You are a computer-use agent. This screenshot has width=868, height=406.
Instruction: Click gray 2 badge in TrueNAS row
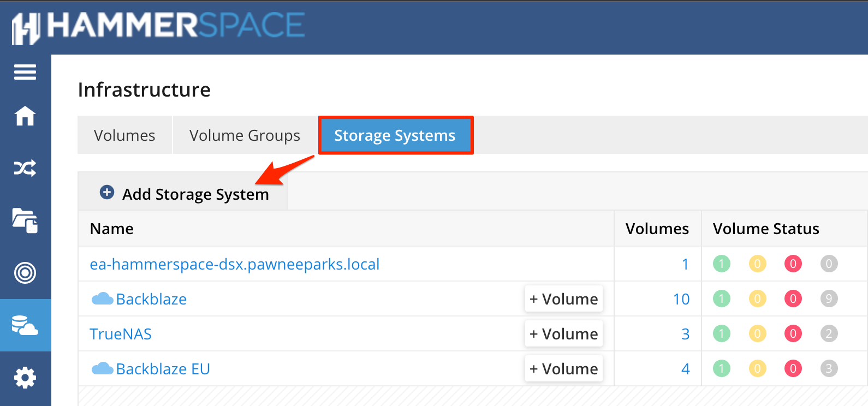[829, 333]
